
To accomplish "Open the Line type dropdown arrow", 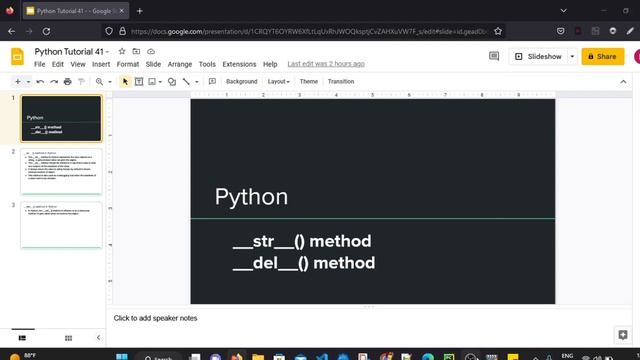I will pos(197,82).
